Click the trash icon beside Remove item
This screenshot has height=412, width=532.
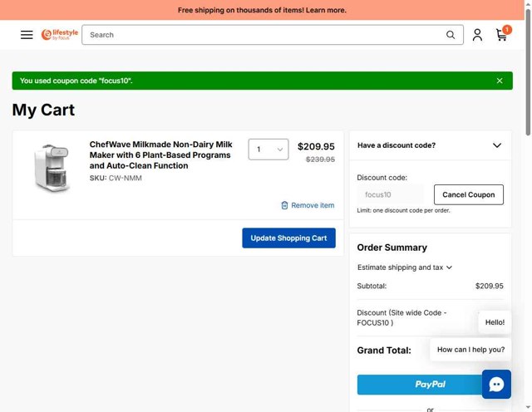(x=284, y=205)
